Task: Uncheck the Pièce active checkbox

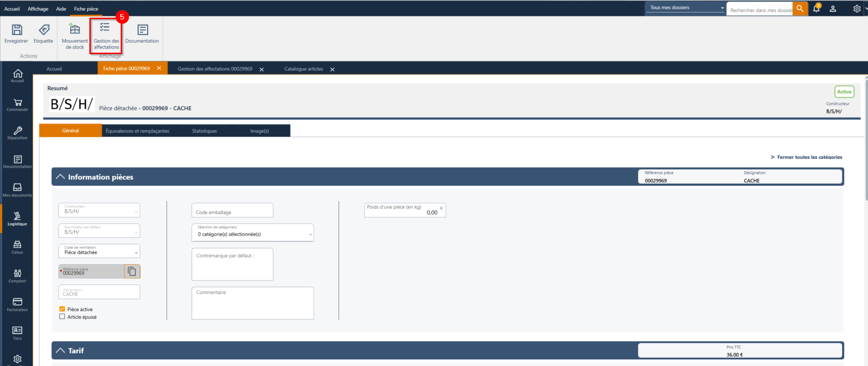Action: coord(62,309)
